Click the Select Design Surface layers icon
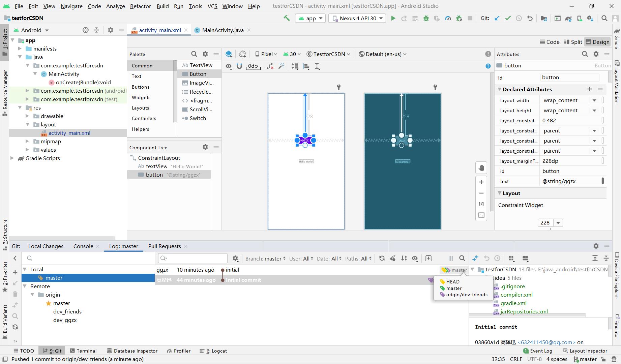The height and width of the screenshot is (364, 621). 229,54
